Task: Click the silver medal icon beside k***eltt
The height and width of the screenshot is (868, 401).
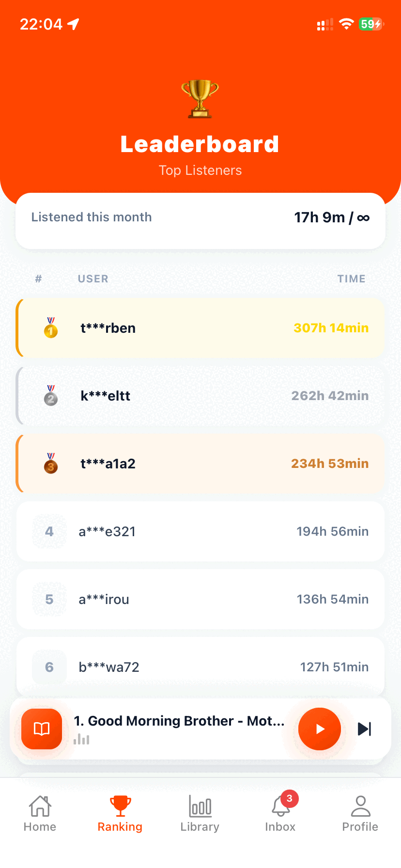Action: 51,395
